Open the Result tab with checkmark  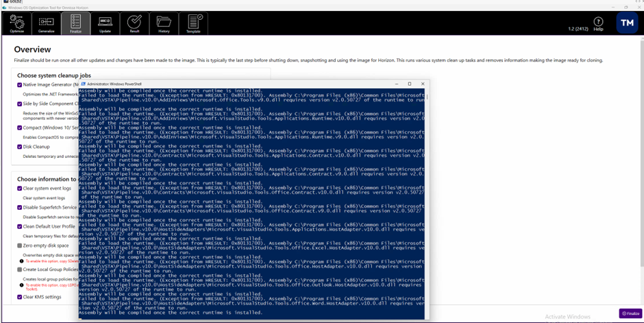(x=134, y=24)
